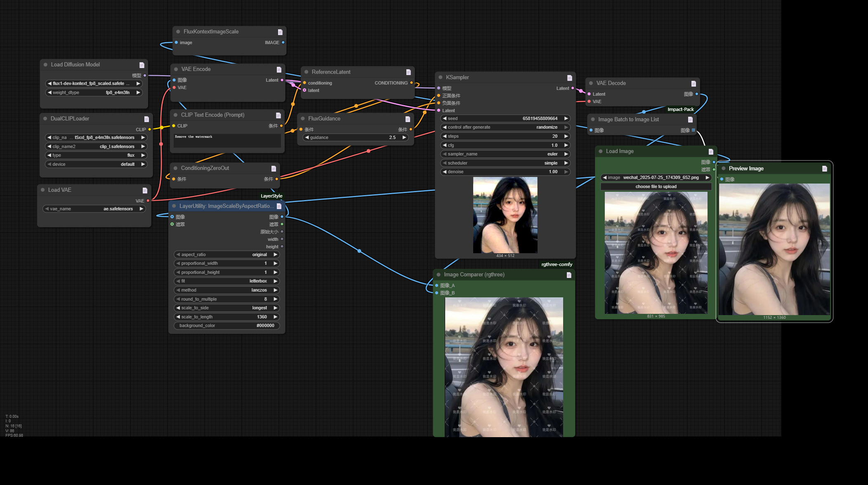This screenshot has height=485, width=868.
Task: Click the note icon on the KSampler title bar
Action: [x=569, y=77]
